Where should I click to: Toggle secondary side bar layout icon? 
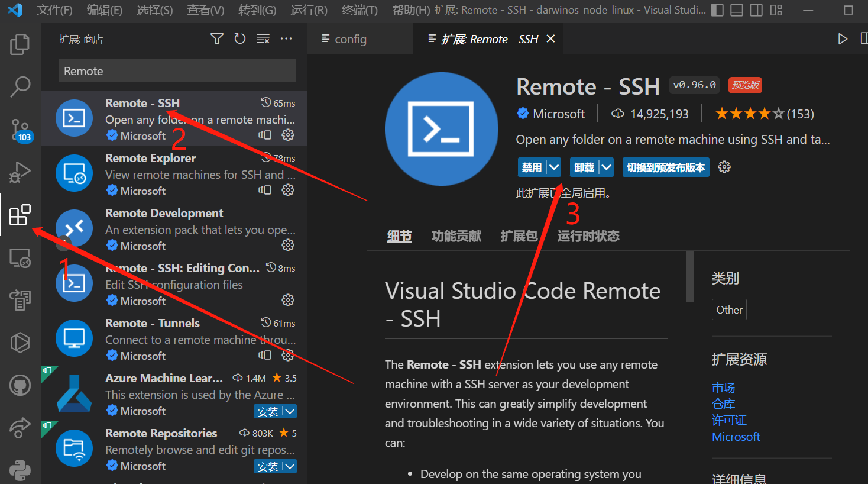(x=756, y=10)
